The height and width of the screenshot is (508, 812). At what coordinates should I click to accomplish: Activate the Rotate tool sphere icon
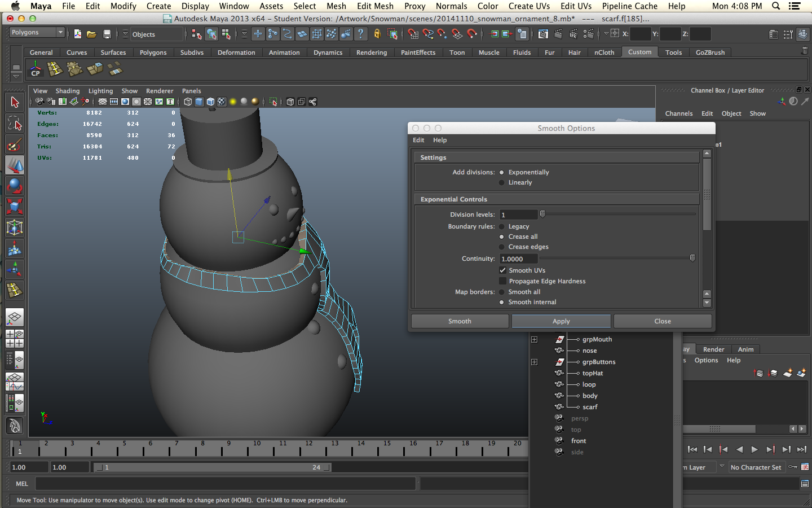(15, 186)
